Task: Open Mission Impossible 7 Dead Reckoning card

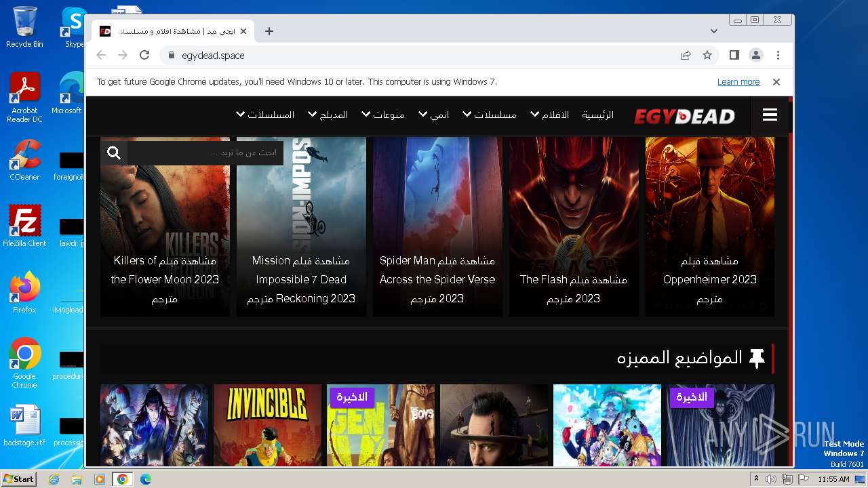Action: (301, 226)
